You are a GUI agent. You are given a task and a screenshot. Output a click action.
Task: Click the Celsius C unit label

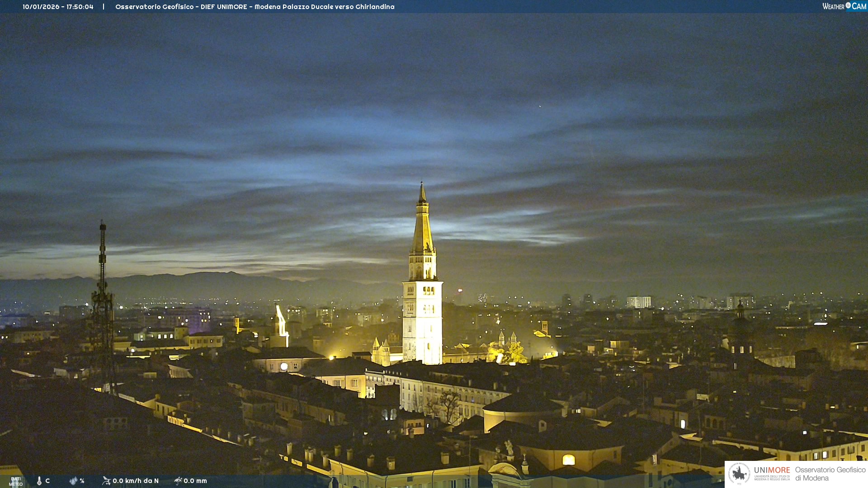(x=47, y=481)
